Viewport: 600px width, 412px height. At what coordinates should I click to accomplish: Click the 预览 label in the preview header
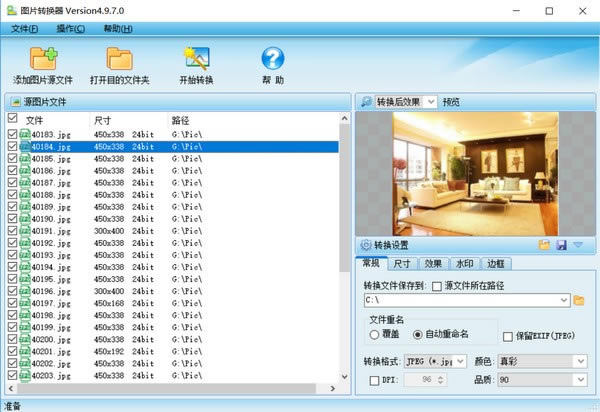pos(451,102)
